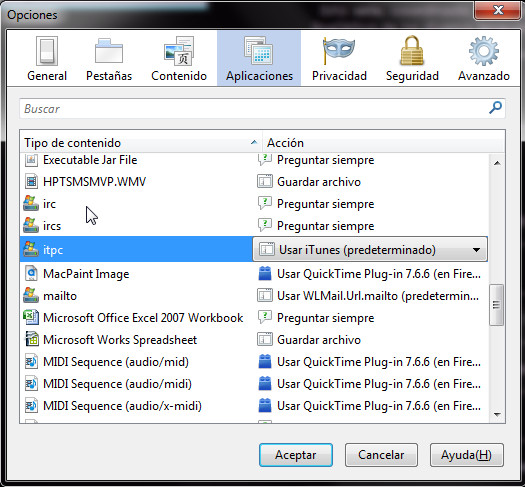The height and width of the screenshot is (487, 525).
Task: Open the Usar iTunes (predeterminado) dropdown
Action: click(x=370, y=249)
